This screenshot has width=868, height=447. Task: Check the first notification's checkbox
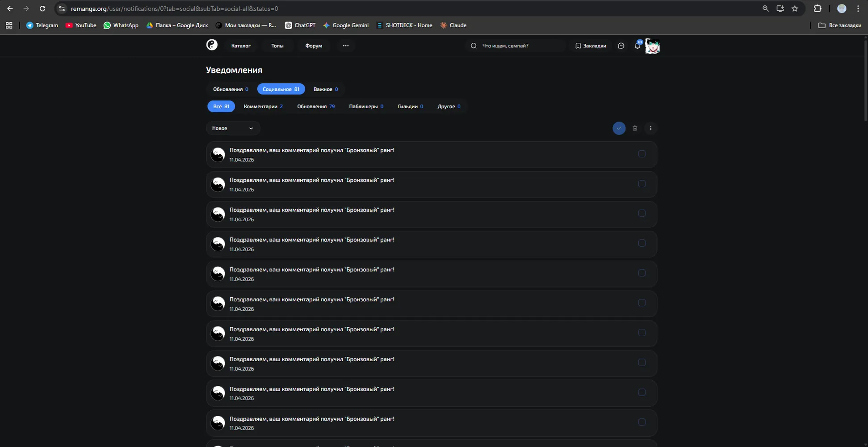click(642, 154)
